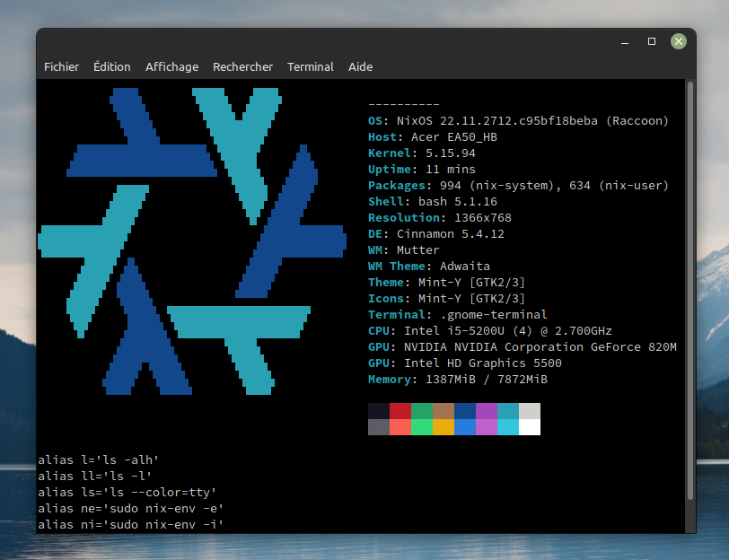Screen dimensions: 729x560
Task: Minimize the terminal window
Action: [624, 41]
